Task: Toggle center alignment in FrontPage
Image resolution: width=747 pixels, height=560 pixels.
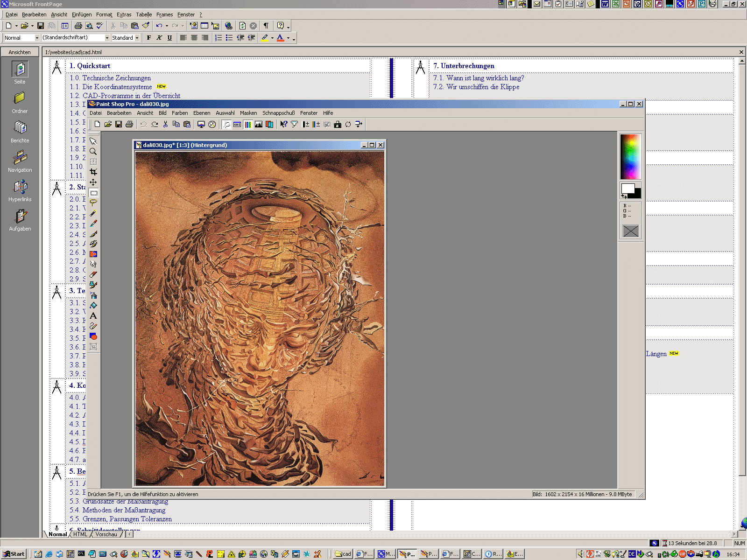Action: pos(194,38)
